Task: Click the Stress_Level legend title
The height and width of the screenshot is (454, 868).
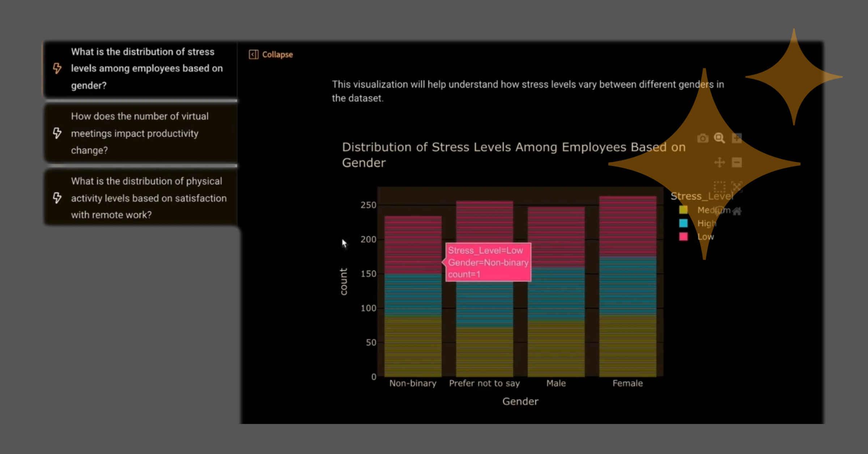Action: click(x=702, y=196)
